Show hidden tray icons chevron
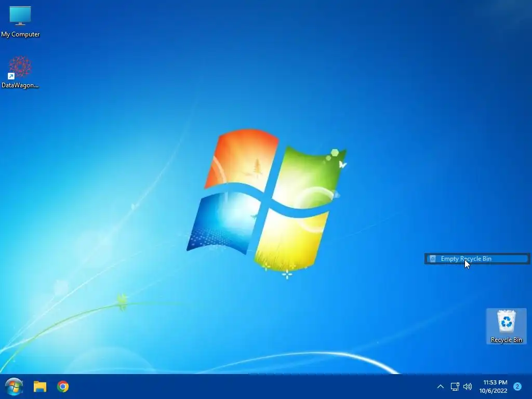This screenshot has width=532, height=399. coord(441,387)
